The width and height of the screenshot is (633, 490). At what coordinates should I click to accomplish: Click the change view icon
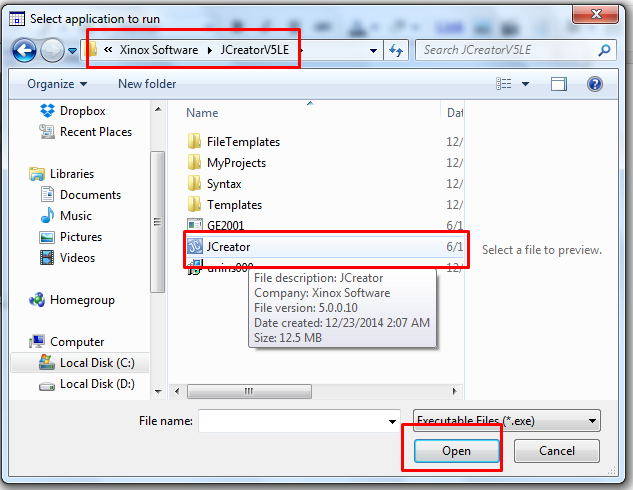[503, 84]
